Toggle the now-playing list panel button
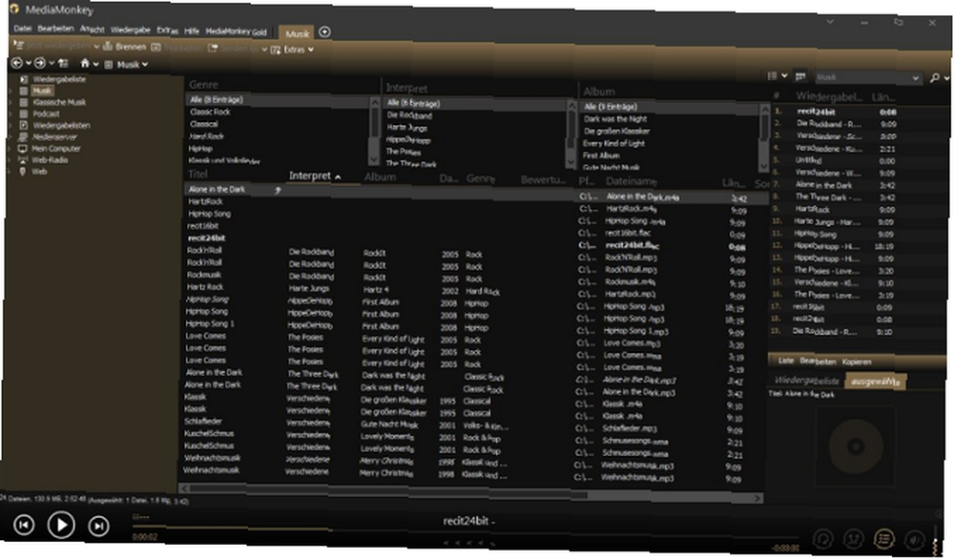954x560 pixels. (883, 539)
